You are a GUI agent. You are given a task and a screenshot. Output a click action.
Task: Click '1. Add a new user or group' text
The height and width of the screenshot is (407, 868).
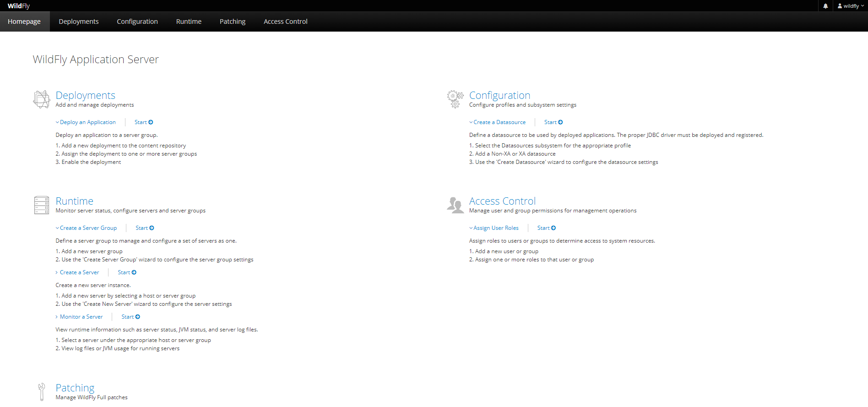click(x=504, y=251)
